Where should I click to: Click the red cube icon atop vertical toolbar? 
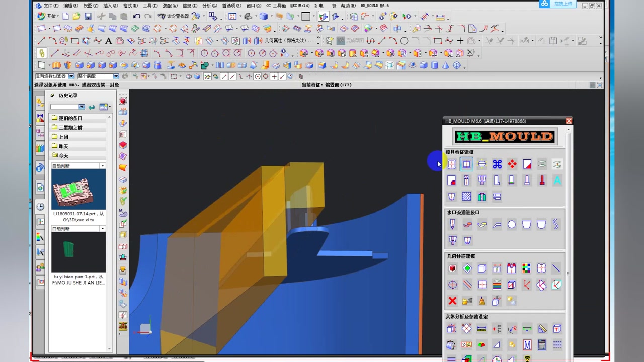(x=123, y=101)
